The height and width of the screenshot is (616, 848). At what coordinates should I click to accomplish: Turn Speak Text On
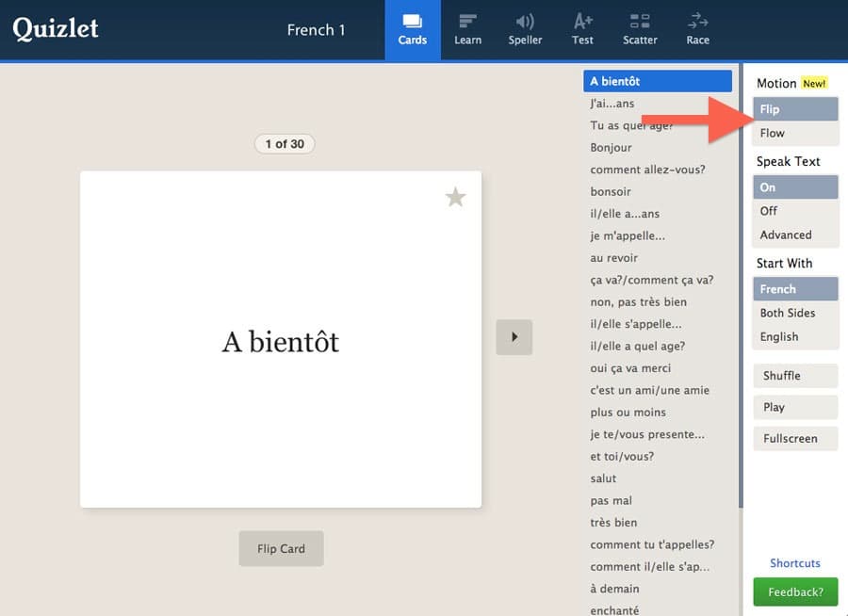tap(795, 187)
